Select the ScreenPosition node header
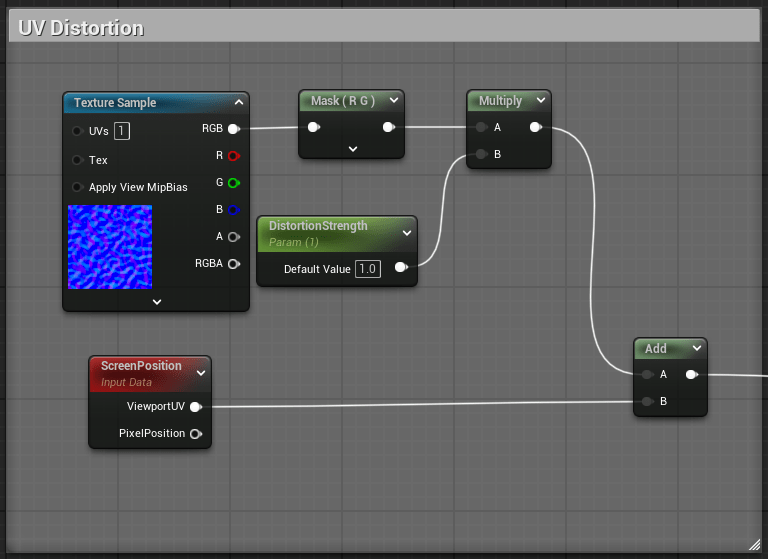Image resolution: width=768 pixels, height=559 pixels. [141, 366]
